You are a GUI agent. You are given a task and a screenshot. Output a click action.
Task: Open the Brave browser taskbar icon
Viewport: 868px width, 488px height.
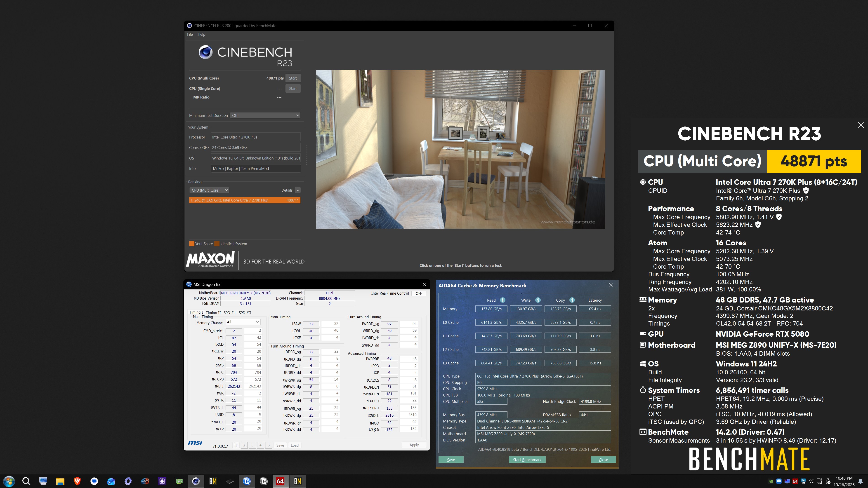pyautogui.click(x=77, y=481)
